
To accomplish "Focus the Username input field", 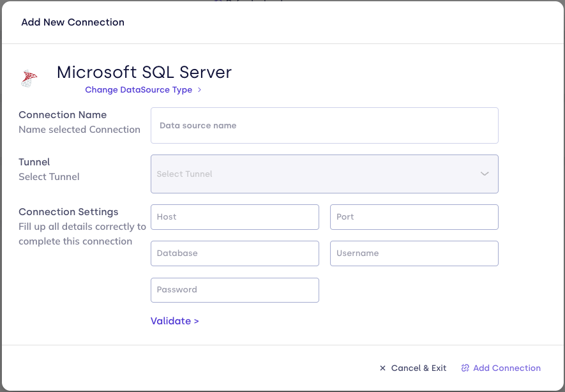I will [414, 253].
